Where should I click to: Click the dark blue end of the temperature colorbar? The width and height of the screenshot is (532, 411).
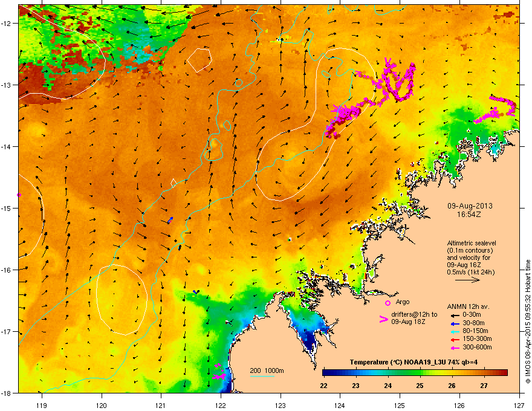pyautogui.click(x=326, y=373)
